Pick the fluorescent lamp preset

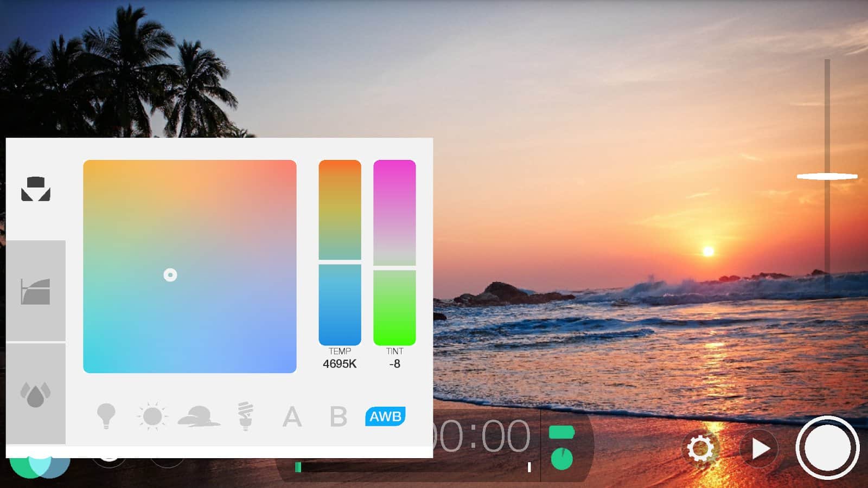point(246,416)
